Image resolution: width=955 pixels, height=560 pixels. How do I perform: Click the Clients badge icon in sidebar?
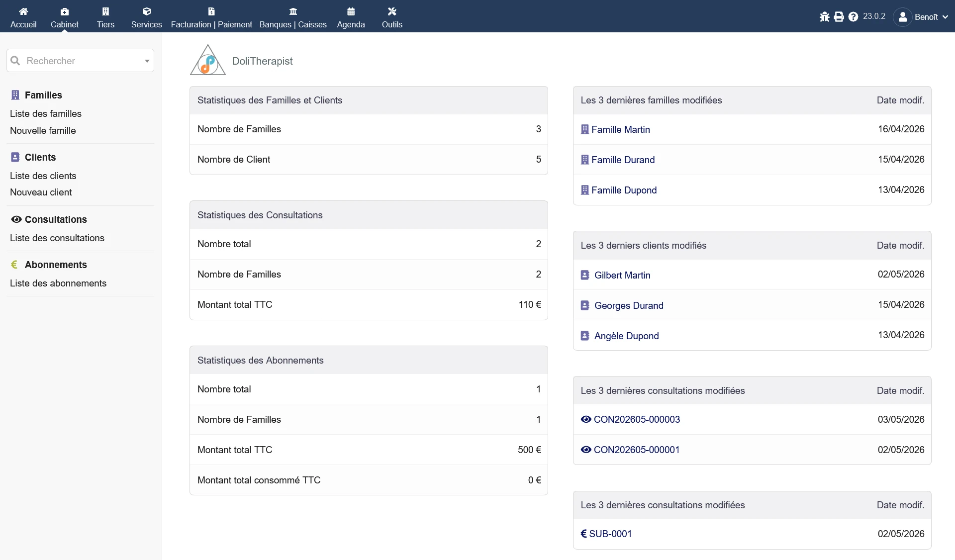point(15,157)
